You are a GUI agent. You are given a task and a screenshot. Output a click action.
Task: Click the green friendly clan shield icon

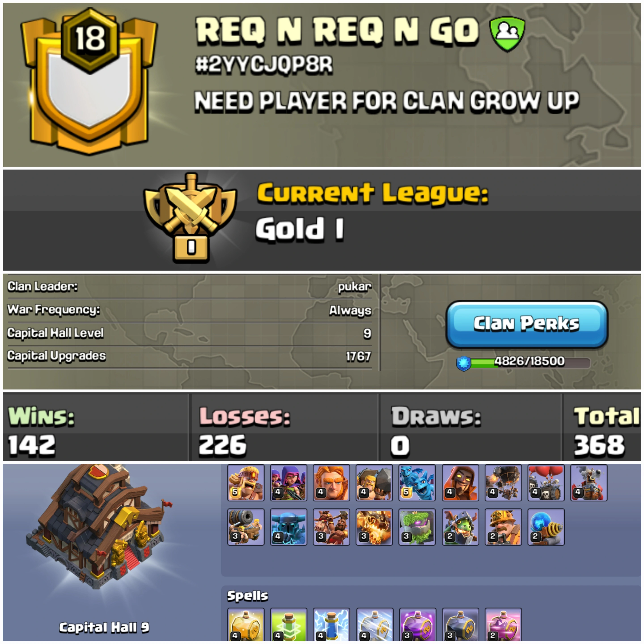(507, 34)
